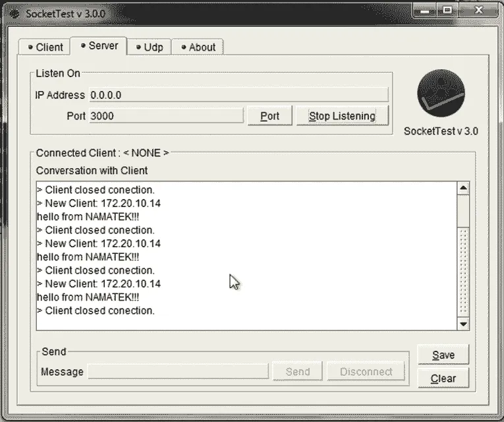Minimize the SocketTest window
The width and height of the screenshot is (504, 422).
(424, 12)
